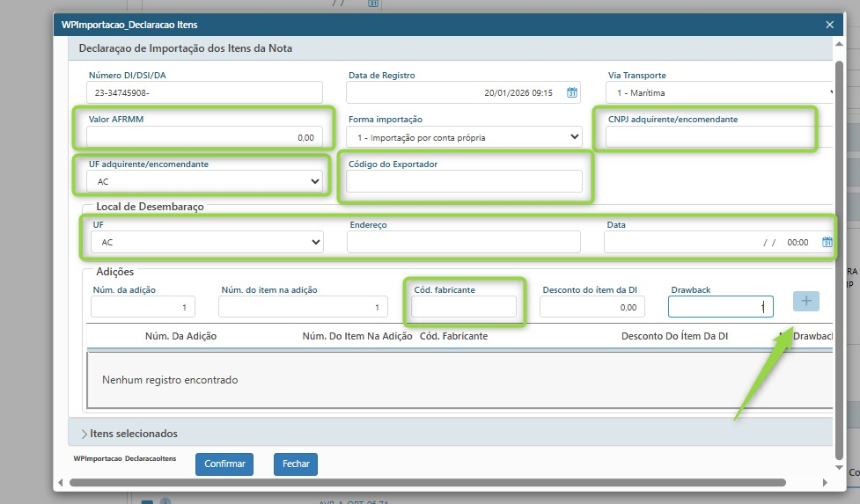Click the dialog's horizontal scrollbar track
This screenshot has width=860, height=504.
click(x=801, y=482)
